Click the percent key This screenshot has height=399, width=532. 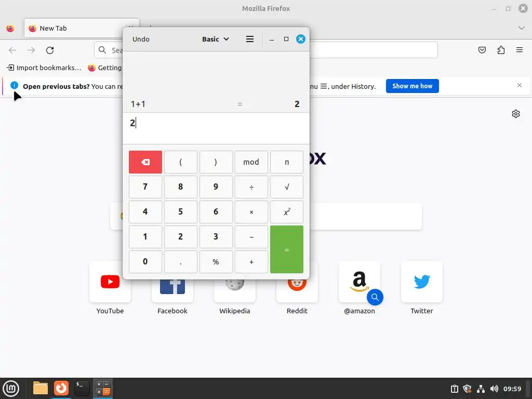click(216, 262)
